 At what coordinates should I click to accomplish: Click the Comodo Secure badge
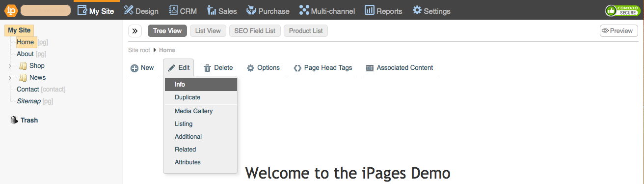coord(622,10)
